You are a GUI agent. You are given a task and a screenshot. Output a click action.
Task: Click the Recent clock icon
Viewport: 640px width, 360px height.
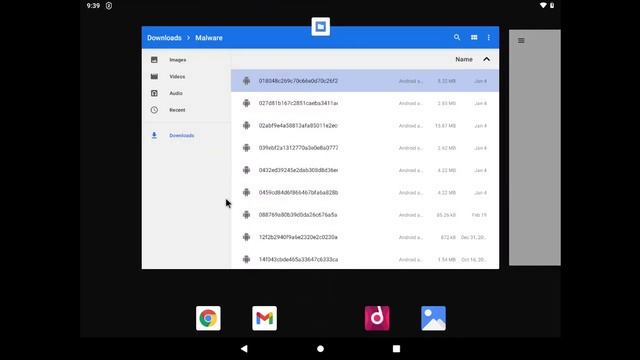[154, 110]
